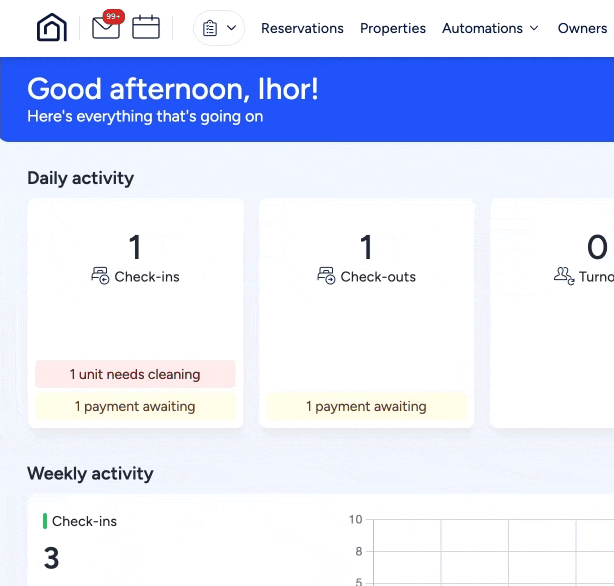The height and width of the screenshot is (586, 614).
Task: Open the tasks clipboard dropdown
Action: [x=219, y=28]
